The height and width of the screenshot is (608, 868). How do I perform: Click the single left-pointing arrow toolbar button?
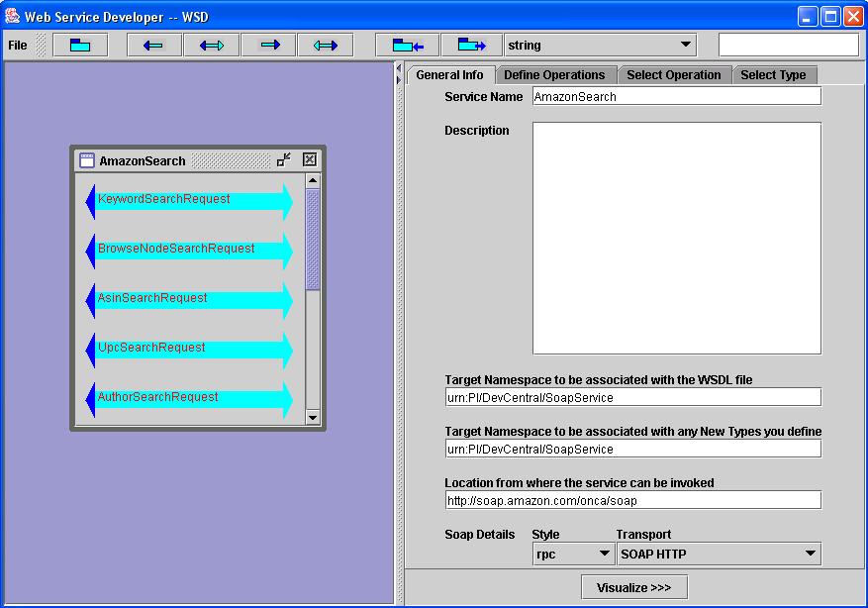coord(153,46)
